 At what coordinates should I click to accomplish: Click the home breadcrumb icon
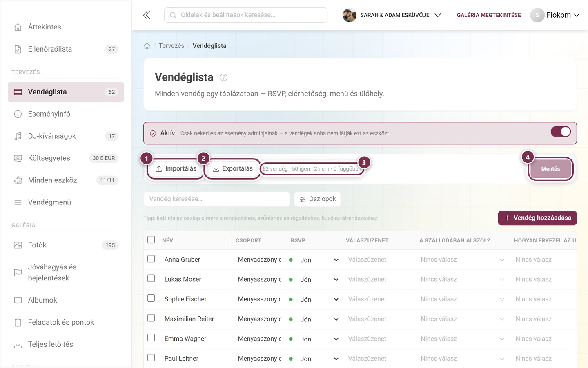click(147, 46)
